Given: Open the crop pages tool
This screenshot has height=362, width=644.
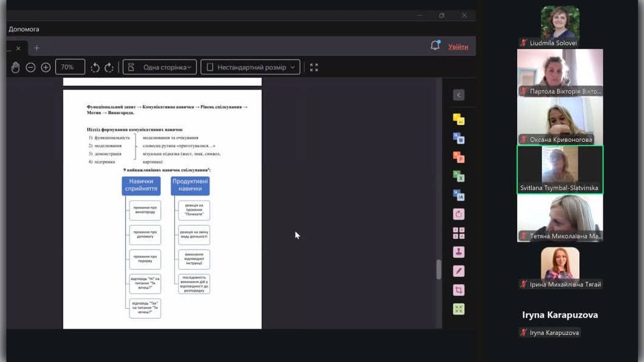Looking at the screenshot, I should click(x=459, y=290).
